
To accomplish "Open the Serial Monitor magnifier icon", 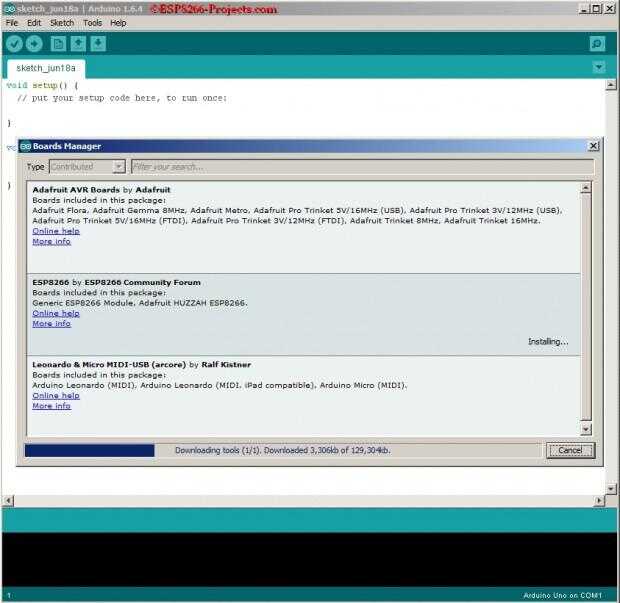I will click(597, 43).
